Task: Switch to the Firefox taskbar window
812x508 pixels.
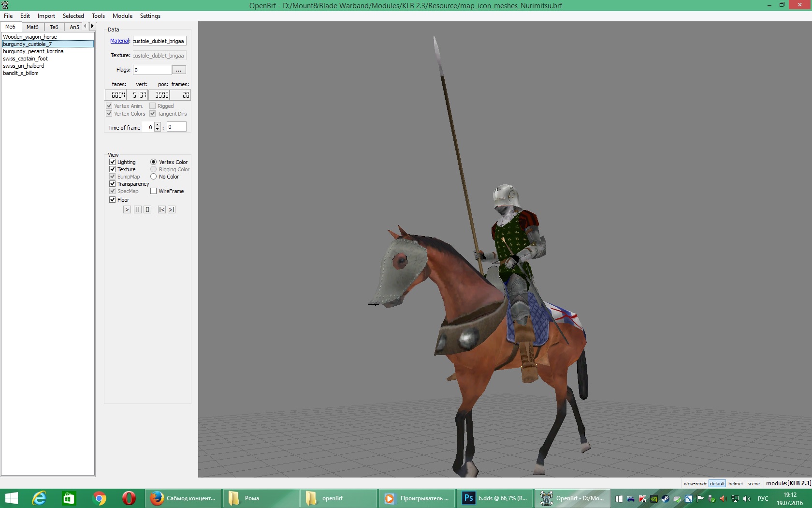Action: (183, 498)
